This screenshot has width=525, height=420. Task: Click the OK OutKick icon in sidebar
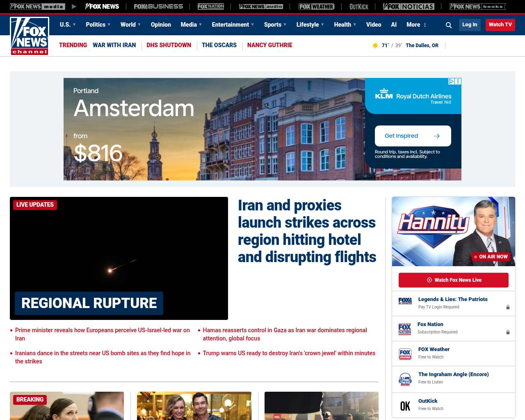point(405,406)
